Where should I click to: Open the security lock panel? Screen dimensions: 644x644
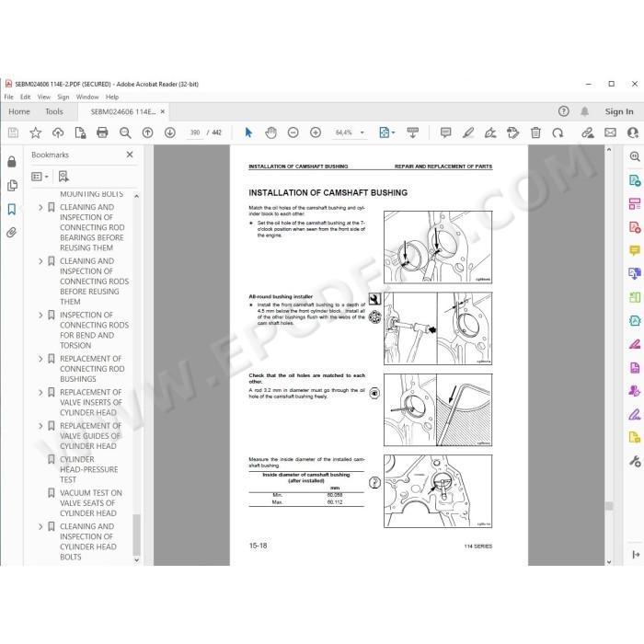12,162
